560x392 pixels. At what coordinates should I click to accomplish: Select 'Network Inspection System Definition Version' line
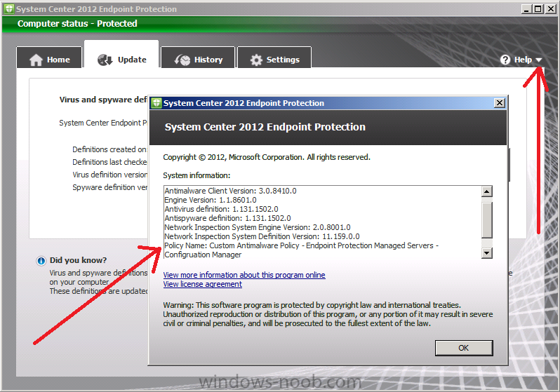[x=262, y=236]
